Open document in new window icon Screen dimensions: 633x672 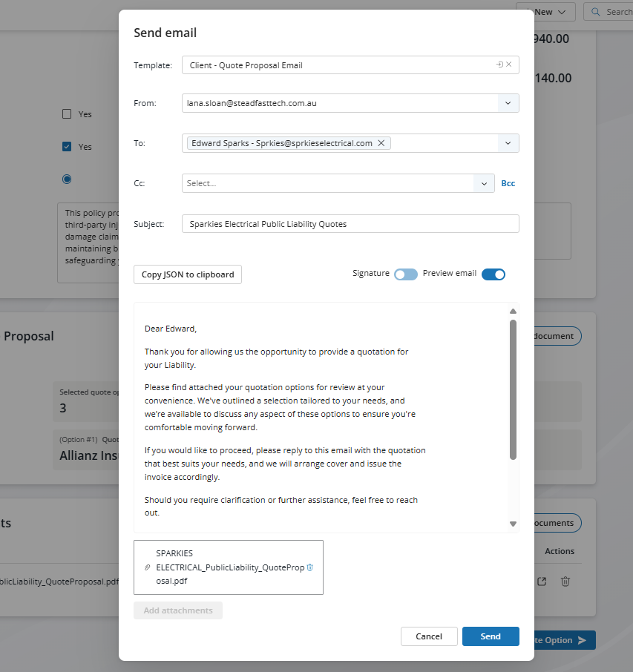[x=542, y=581]
